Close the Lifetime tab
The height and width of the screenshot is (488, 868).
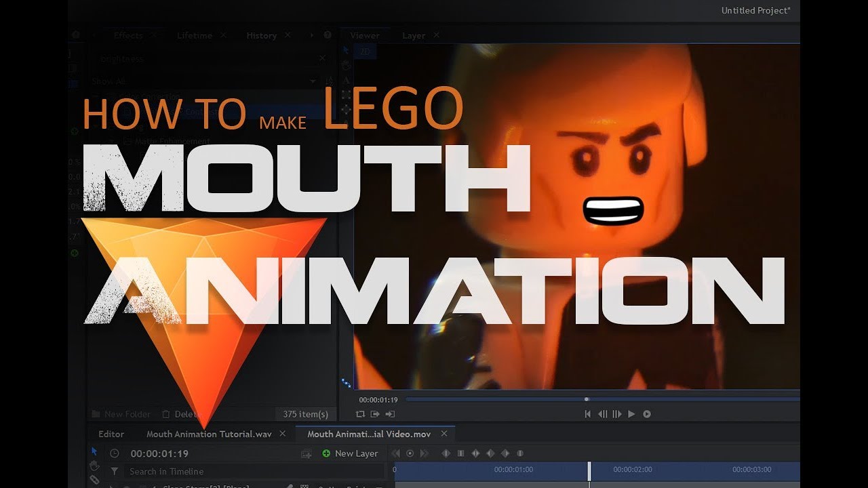click(x=224, y=35)
